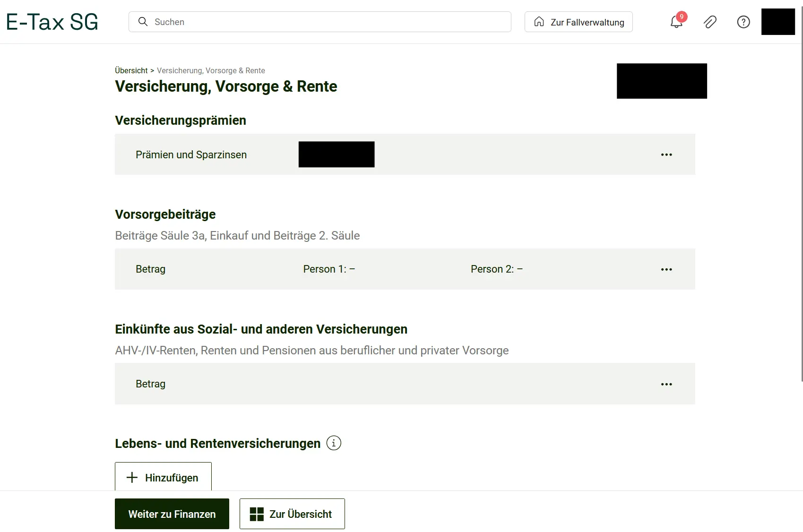Open the notifications bell
803x532 pixels.
click(x=676, y=22)
